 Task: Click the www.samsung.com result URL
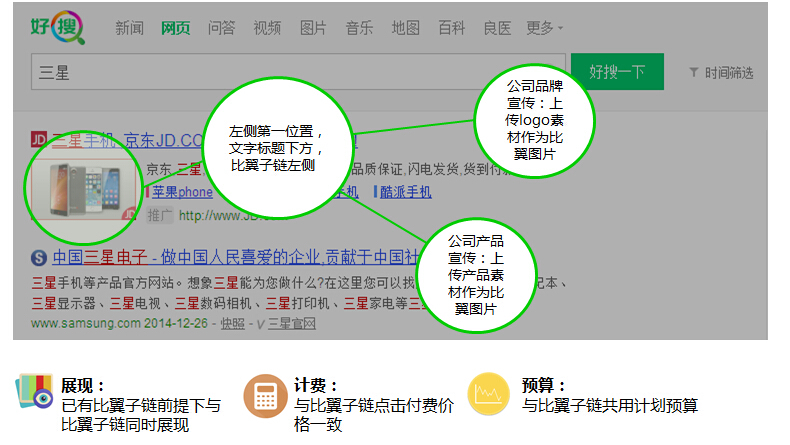pyautogui.click(x=86, y=324)
